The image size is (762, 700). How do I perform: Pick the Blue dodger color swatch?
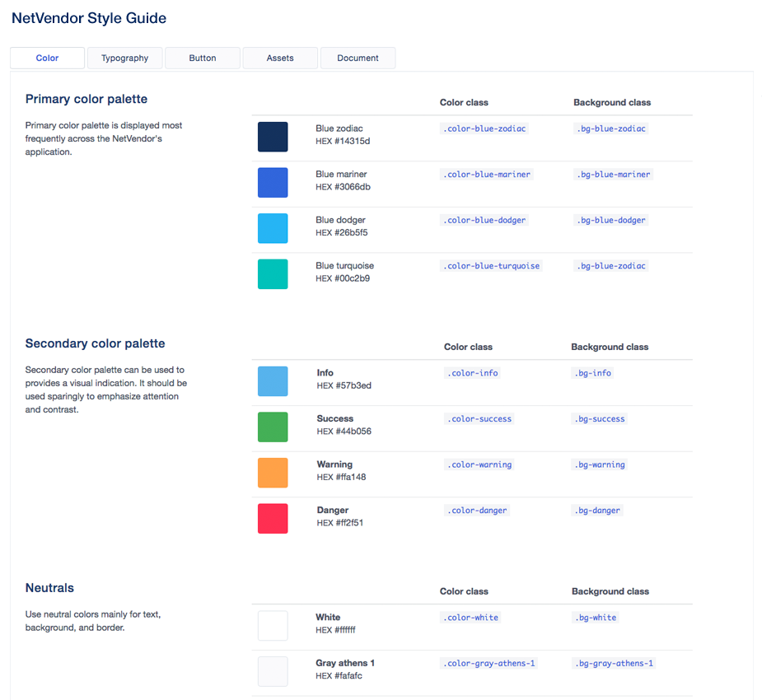click(x=273, y=228)
